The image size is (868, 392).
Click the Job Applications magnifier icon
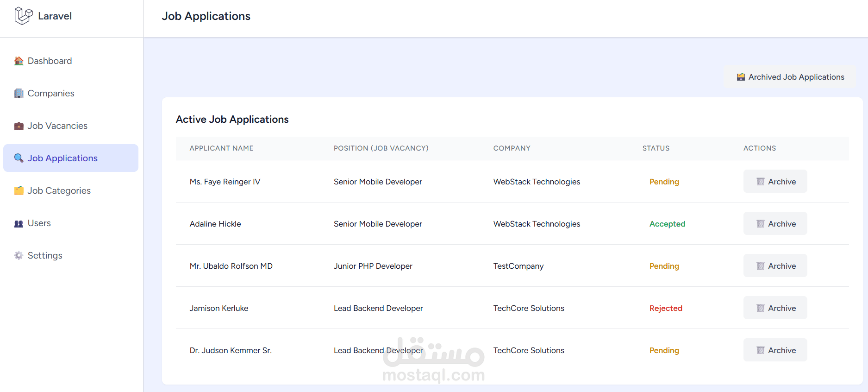click(19, 158)
